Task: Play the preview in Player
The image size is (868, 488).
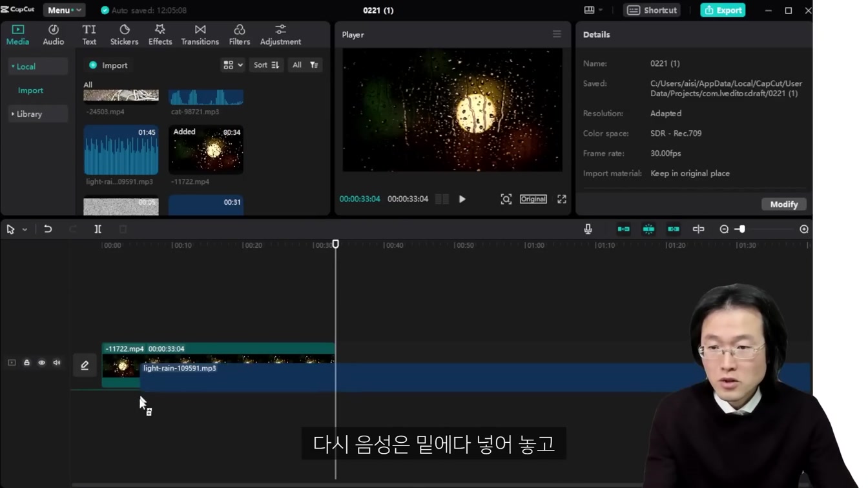Action: pos(462,199)
